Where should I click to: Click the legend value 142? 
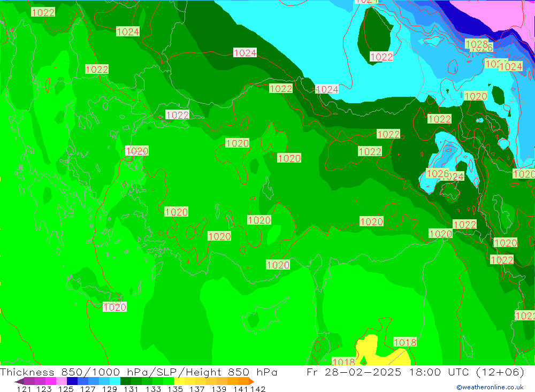pos(258,389)
